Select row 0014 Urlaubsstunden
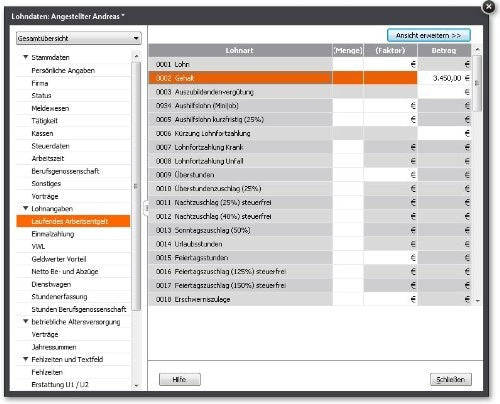 pyautogui.click(x=310, y=244)
